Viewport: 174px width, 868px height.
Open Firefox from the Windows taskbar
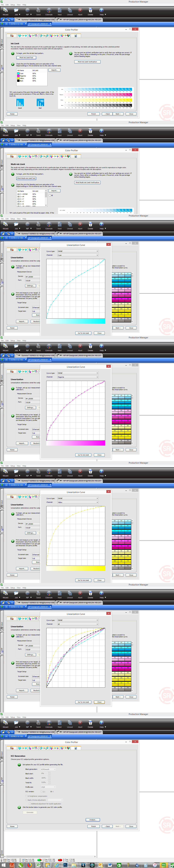[x=29, y=865]
